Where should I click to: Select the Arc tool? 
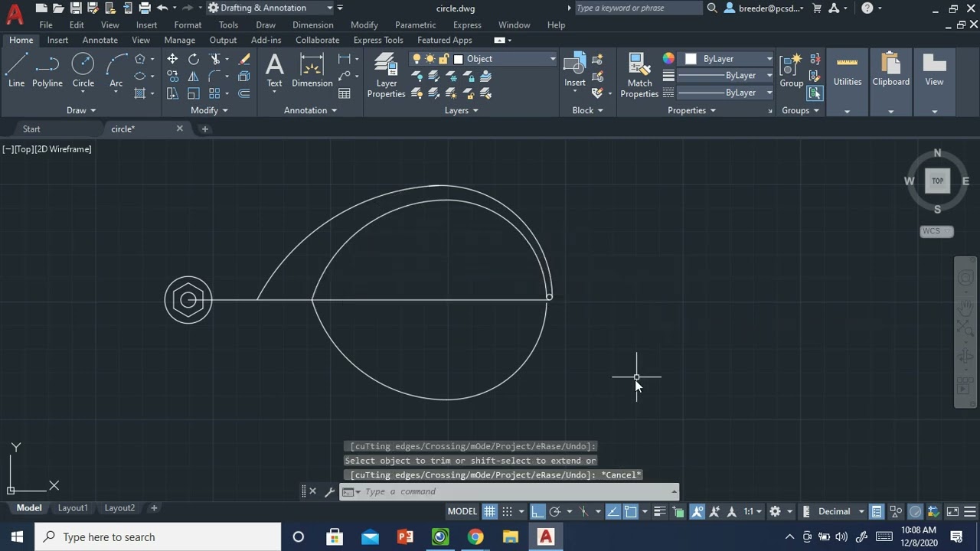pos(116,70)
